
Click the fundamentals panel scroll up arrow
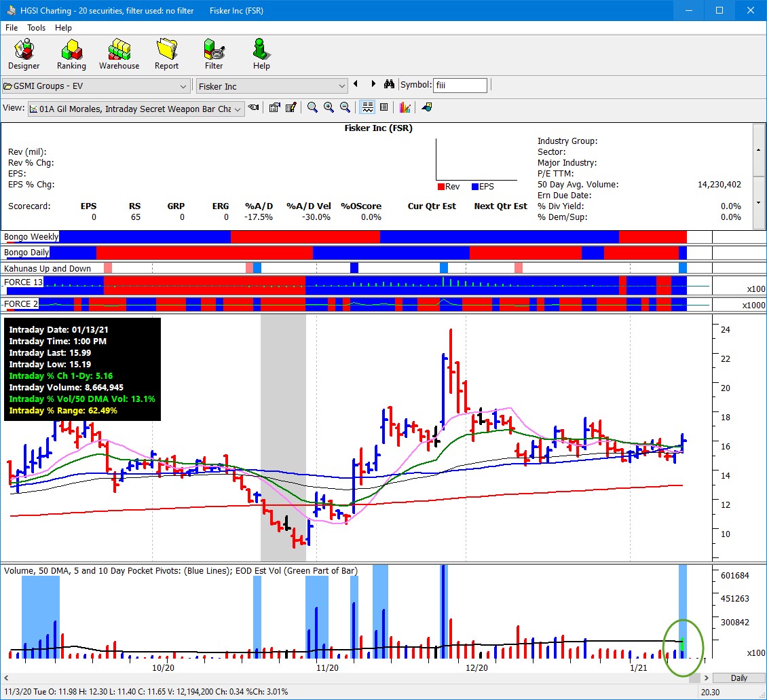[x=759, y=149]
